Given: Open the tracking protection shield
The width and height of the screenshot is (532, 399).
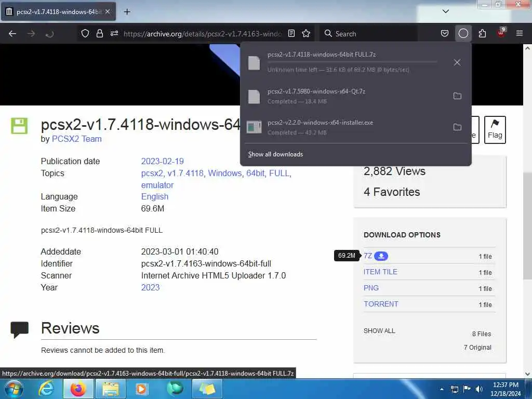Looking at the screenshot, I should tap(85, 33).
